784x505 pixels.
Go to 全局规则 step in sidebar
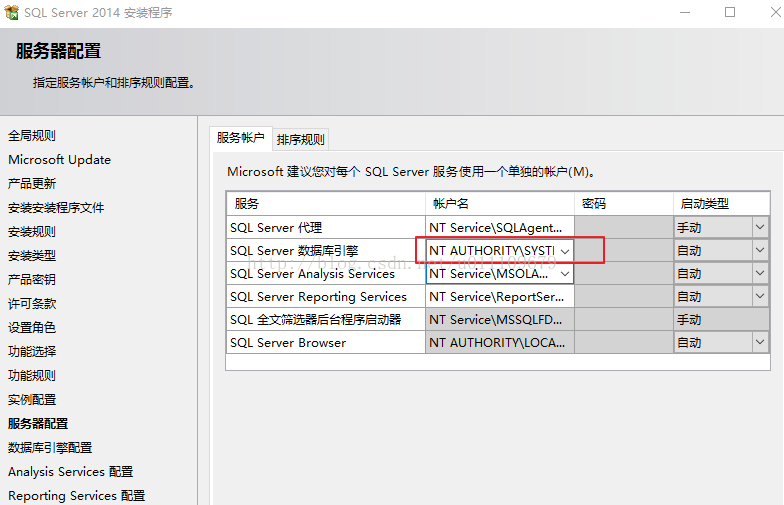click(32, 136)
